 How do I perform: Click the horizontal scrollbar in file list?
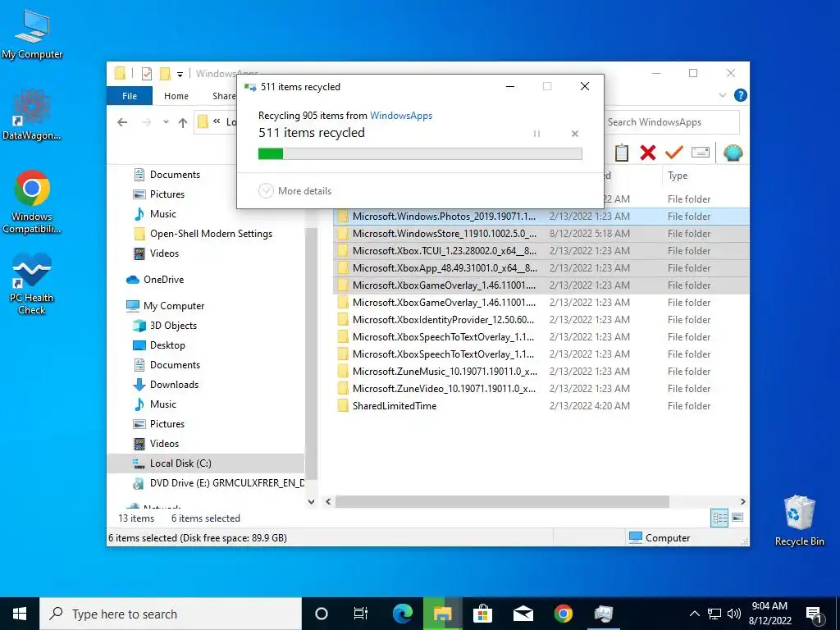(x=502, y=502)
